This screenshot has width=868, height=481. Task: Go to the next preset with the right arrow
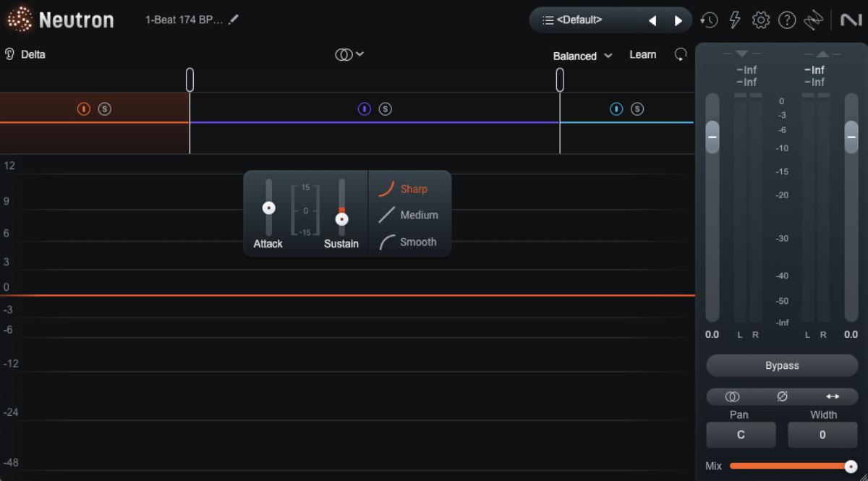[678, 21]
